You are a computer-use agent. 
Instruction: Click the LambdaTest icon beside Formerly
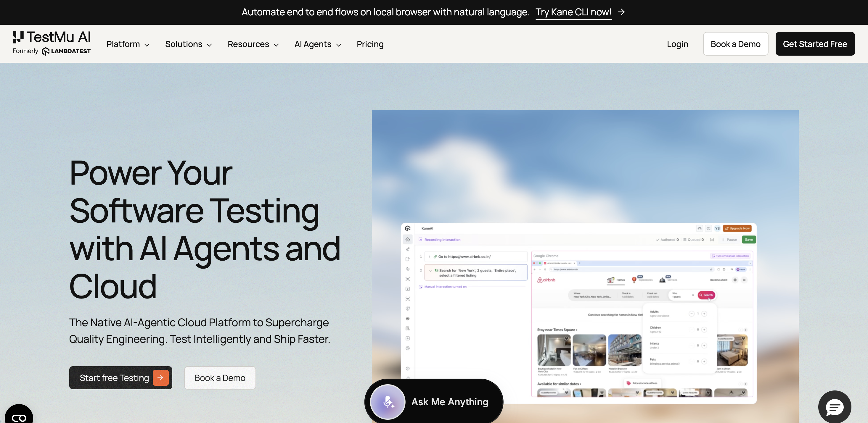pos(46,51)
